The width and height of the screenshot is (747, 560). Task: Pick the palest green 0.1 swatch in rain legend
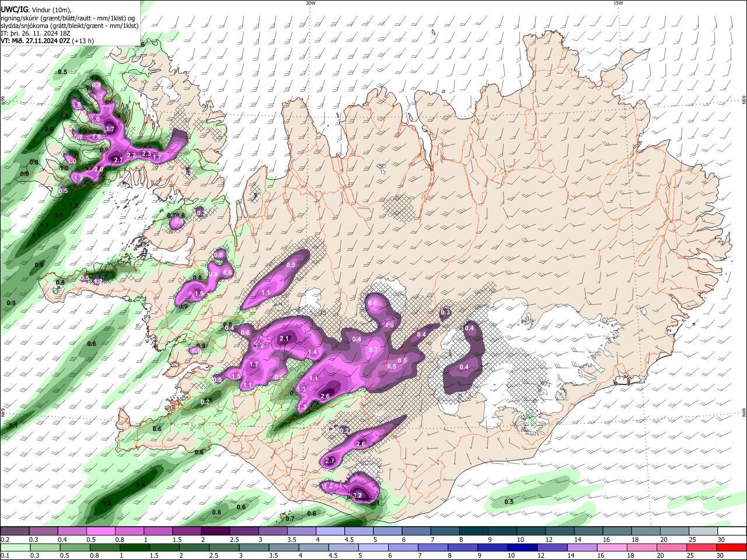[15, 548]
